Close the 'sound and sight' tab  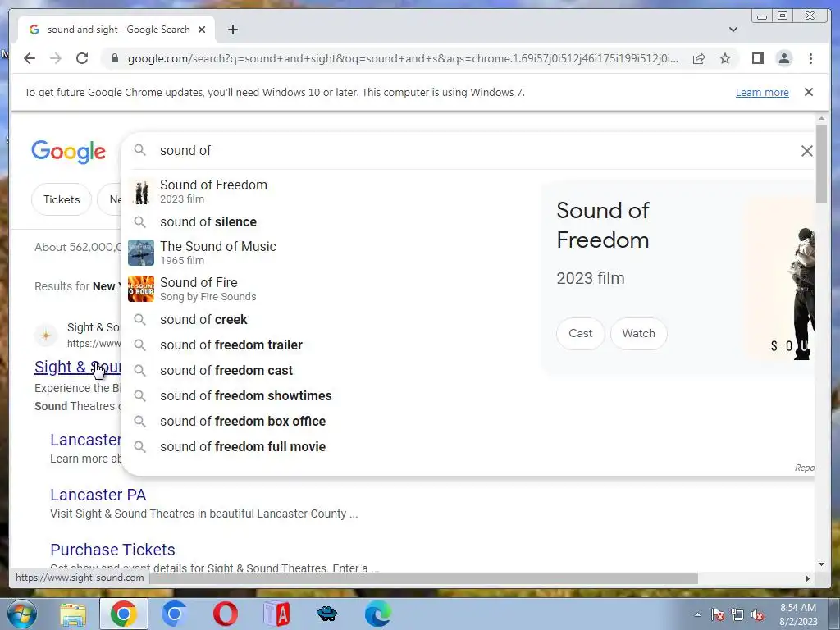click(202, 30)
